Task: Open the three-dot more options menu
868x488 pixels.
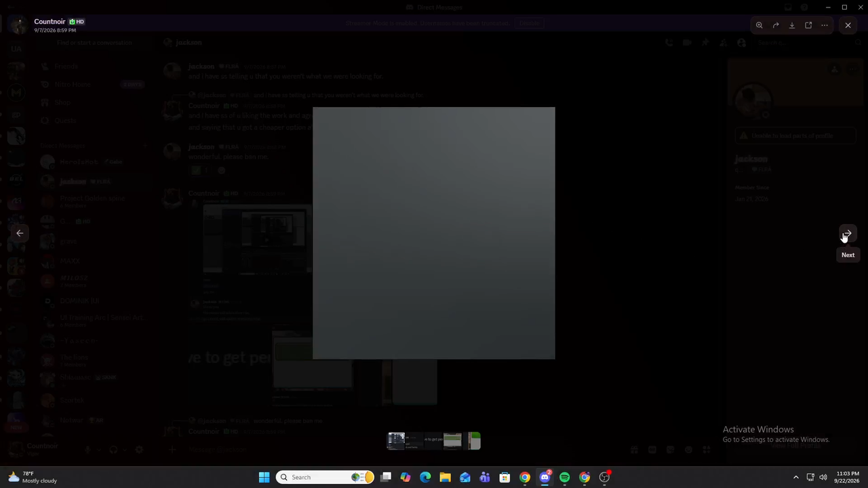Action: pos(825,25)
